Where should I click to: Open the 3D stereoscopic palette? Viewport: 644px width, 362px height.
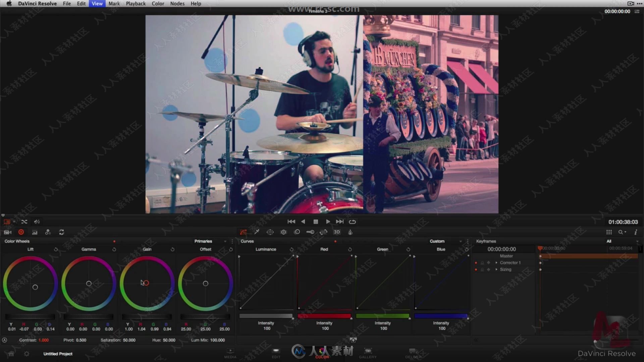click(337, 232)
